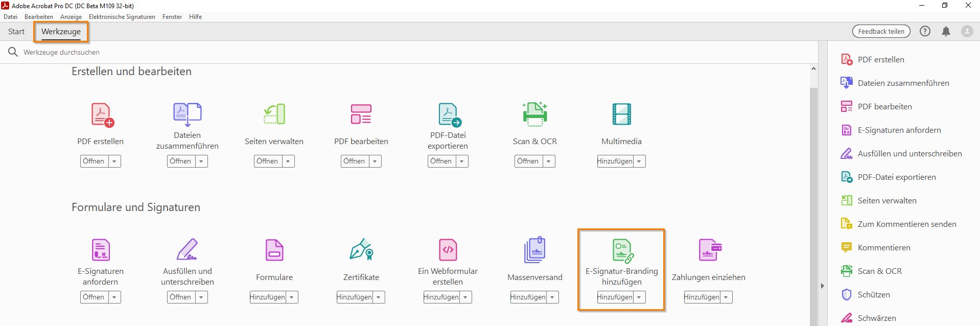980x326 pixels.
Task: Open the user profile avatar
Action: click(x=967, y=31)
